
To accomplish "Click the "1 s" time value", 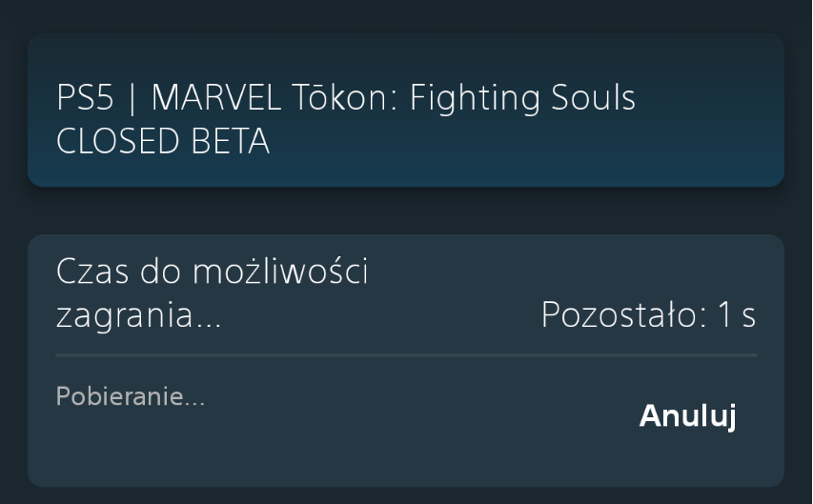I will click(x=736, y=315).
